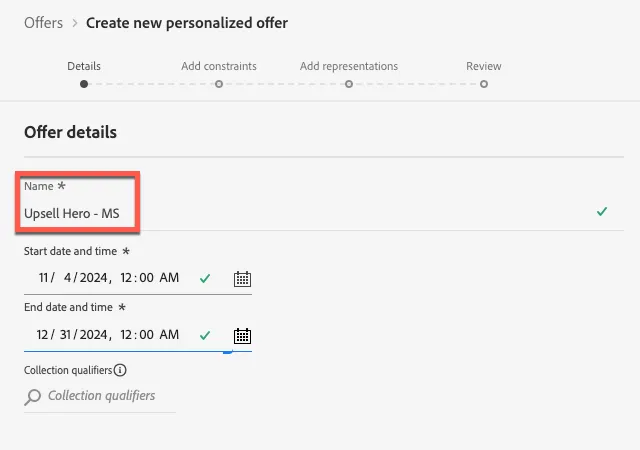Open the end date calendar picker

coord(242,336)
